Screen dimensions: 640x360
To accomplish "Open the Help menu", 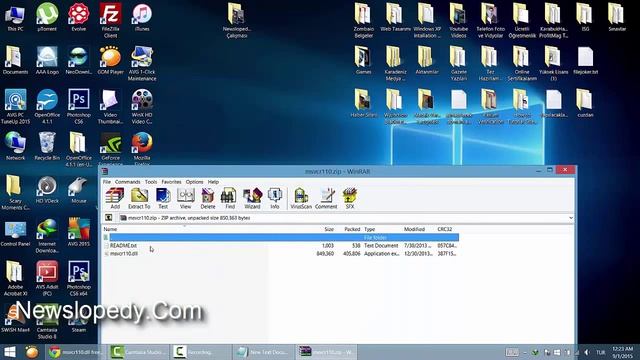I will [213, 182].
